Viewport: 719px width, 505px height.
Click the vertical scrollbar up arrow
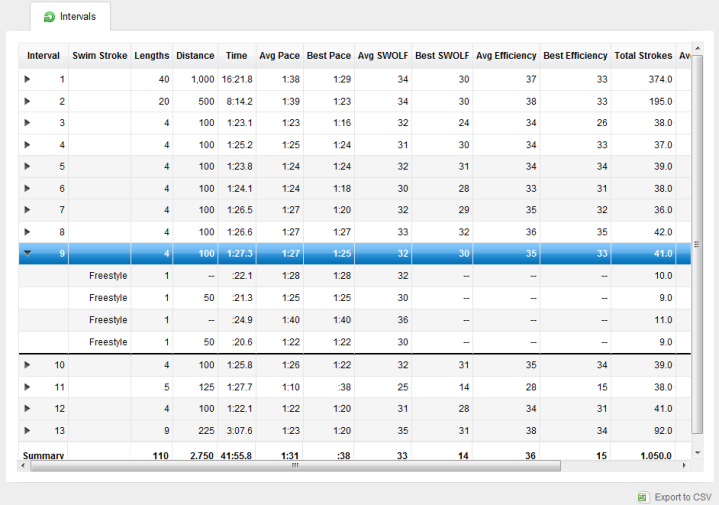(x=697, y=48)
